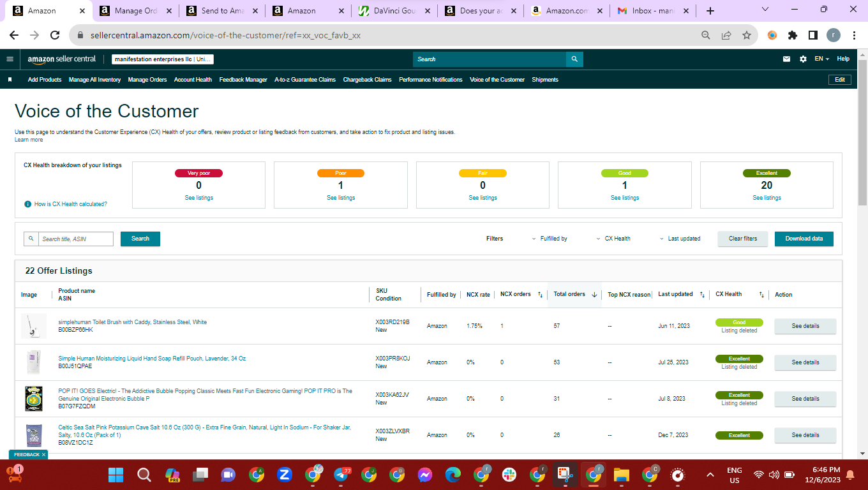Open Telegram from the taskbar
This screenshot has width=868, height=490.
point(341,475)
